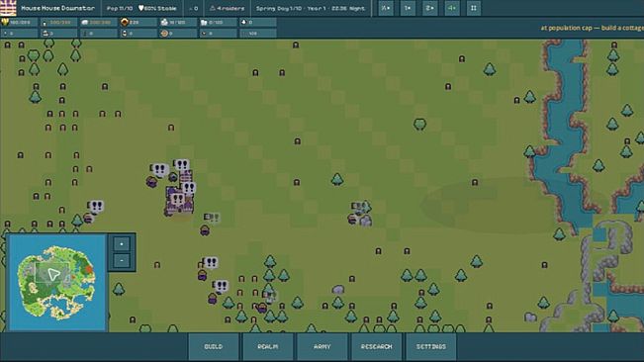Select the highlighted 4x speed button
The height and width of the screenshot is (362, 644).
[x=451, y=8]
